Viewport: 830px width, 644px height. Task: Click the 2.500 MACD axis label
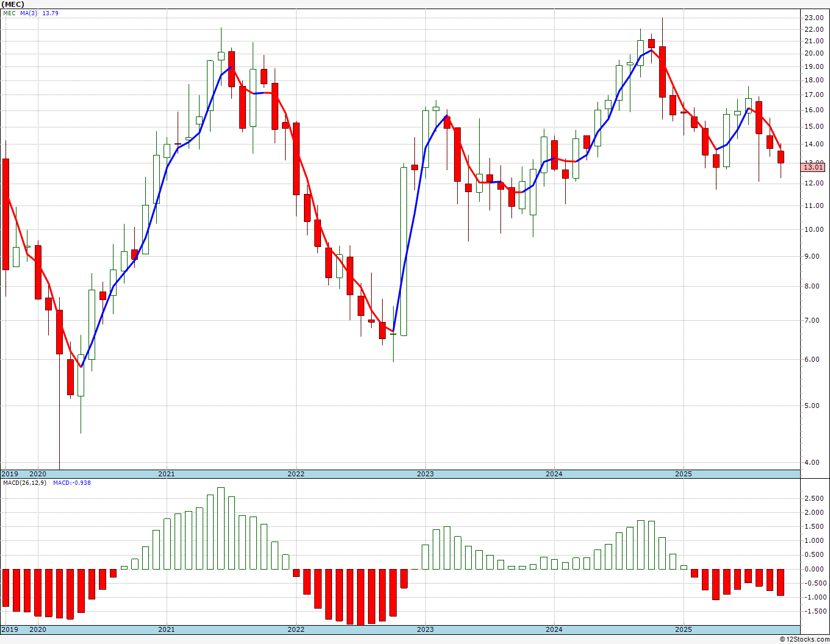pyautogui.click(x=814, y=498)
